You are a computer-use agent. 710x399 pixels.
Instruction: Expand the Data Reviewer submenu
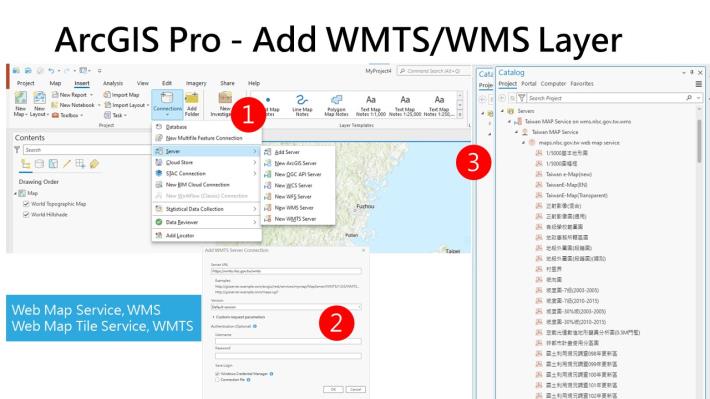click(207, 222)
